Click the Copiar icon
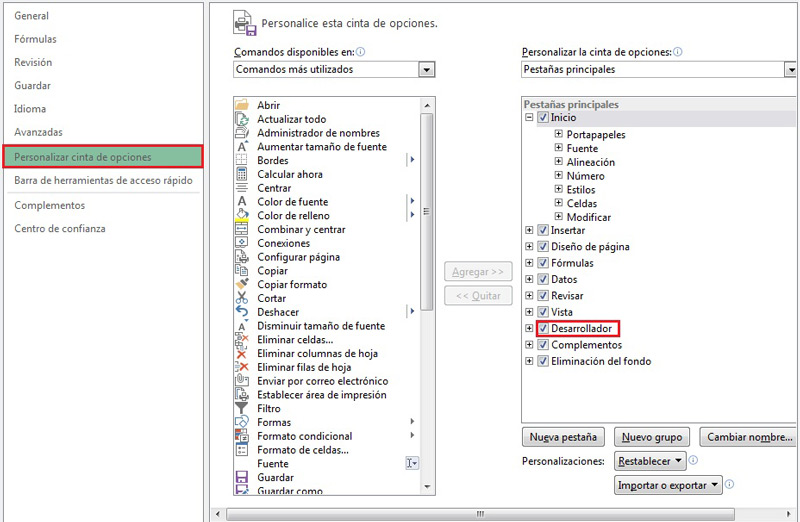This screenshot has height=522, width=800. click(242, 270)
